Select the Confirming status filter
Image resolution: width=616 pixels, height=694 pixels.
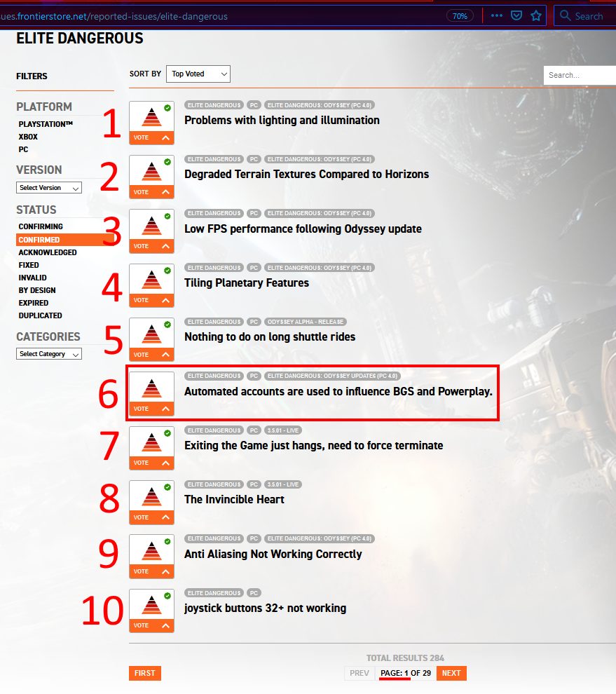[41, 226]
